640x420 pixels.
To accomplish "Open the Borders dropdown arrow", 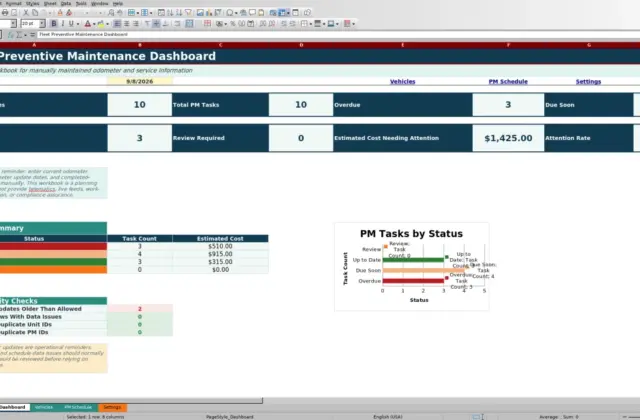I will coord(311,24).
